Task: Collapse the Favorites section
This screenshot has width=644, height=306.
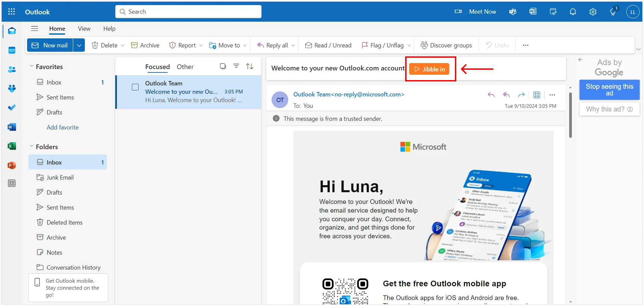Action: [x=32, y=66]
